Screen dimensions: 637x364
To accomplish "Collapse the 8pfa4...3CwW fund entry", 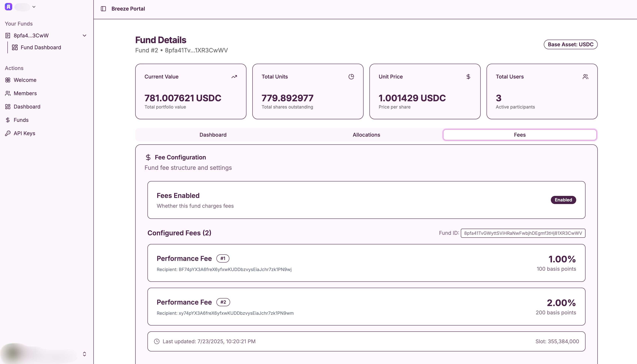I will pyautogui.click(x=84, y=35).
